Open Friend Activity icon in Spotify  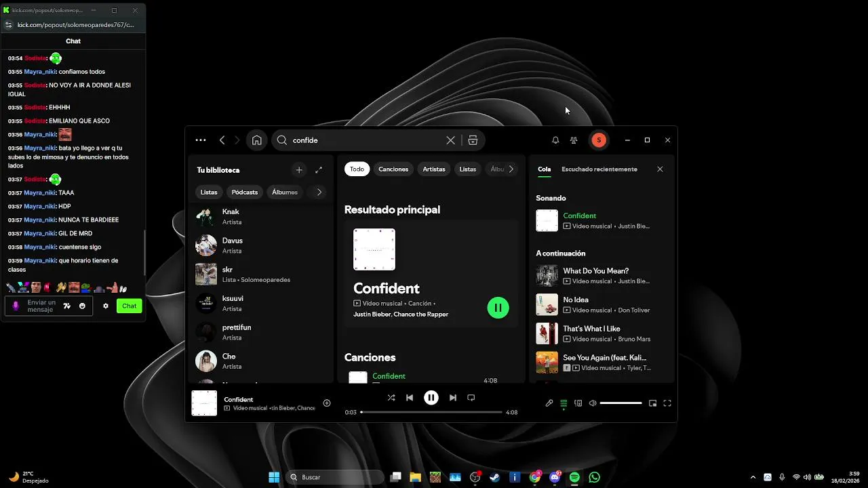point(574,140)
